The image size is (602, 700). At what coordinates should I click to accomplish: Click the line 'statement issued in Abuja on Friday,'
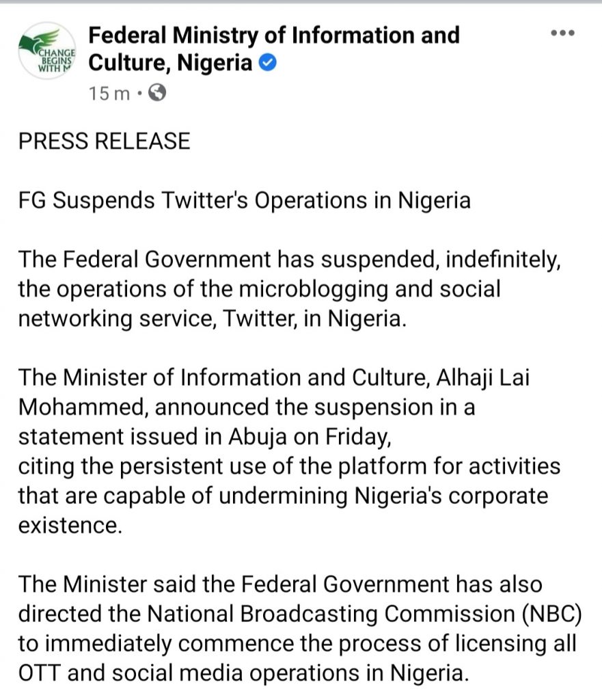click(x=205, y=437)
